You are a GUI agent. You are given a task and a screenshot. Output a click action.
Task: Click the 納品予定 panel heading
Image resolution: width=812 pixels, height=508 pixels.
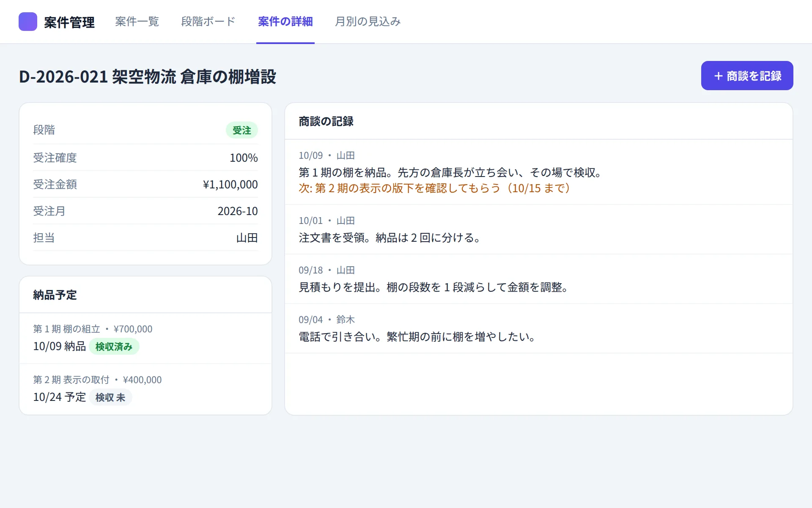55,295
